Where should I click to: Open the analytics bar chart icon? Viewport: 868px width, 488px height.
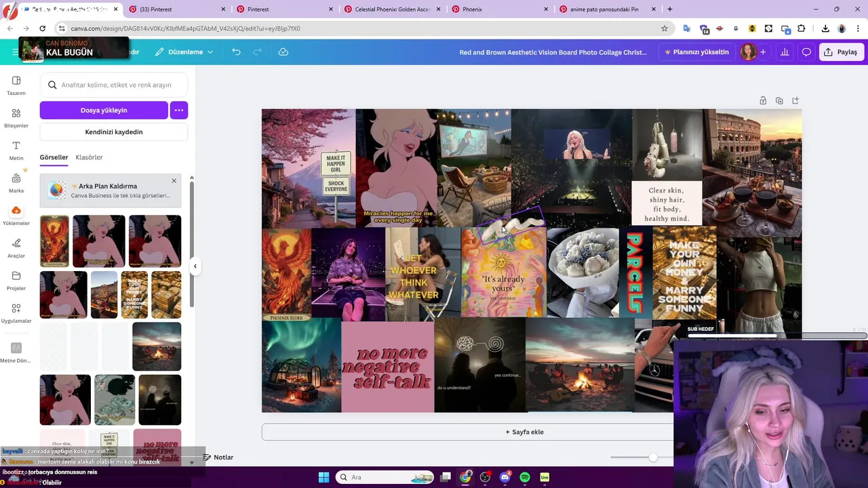785,52
